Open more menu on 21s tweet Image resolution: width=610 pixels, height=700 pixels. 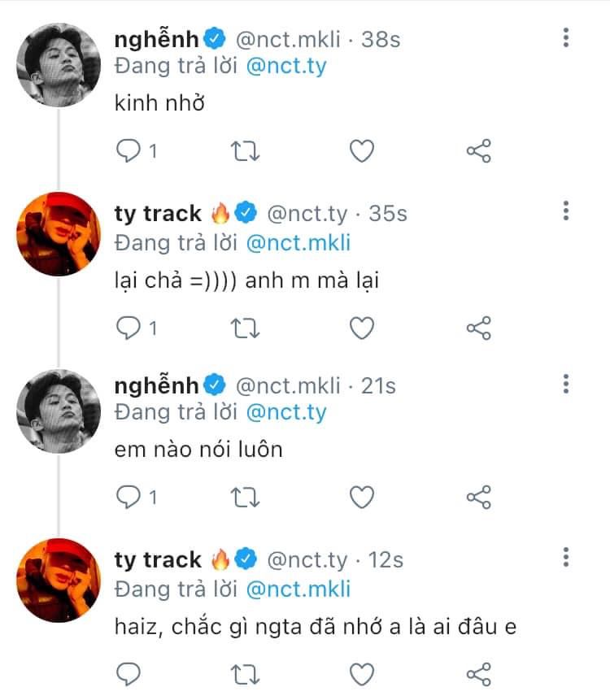(x=566, y=383)
